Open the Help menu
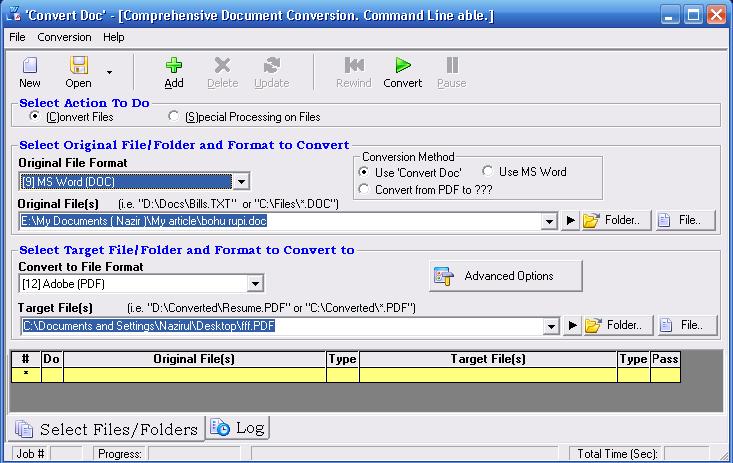 [114, 37]
